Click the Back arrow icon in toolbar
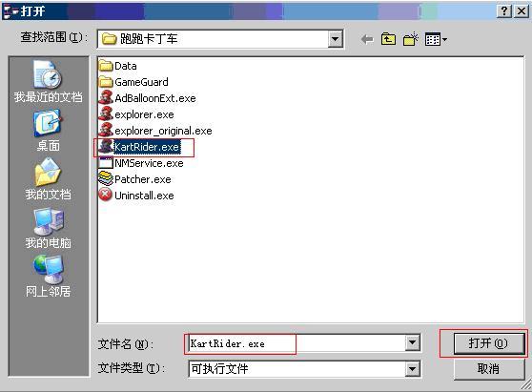The width and height of the screenshot is (532, 392). pos(367,40)
